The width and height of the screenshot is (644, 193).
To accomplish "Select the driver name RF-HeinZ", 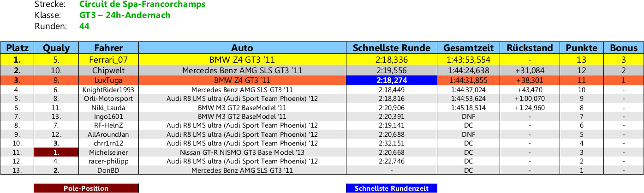I will tap(109, 126).
